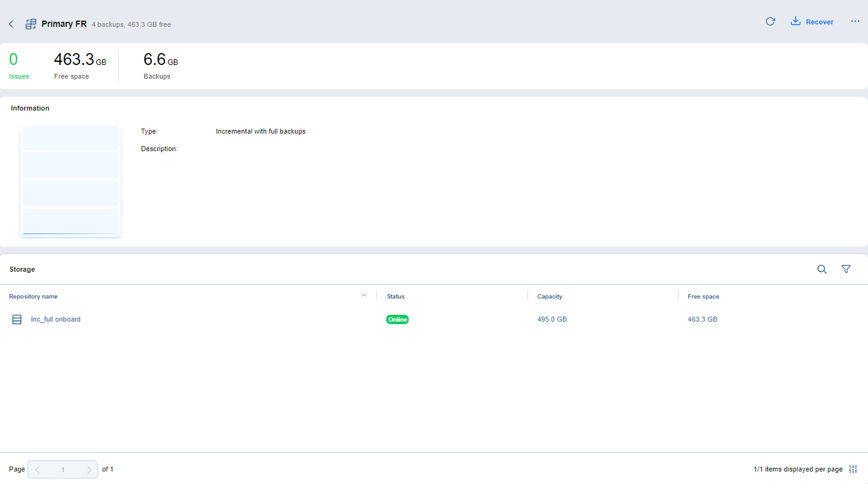This screenshot has width=868, height=484.
Task: Sort the table by the Status column
Action: [x=396, y=296]
